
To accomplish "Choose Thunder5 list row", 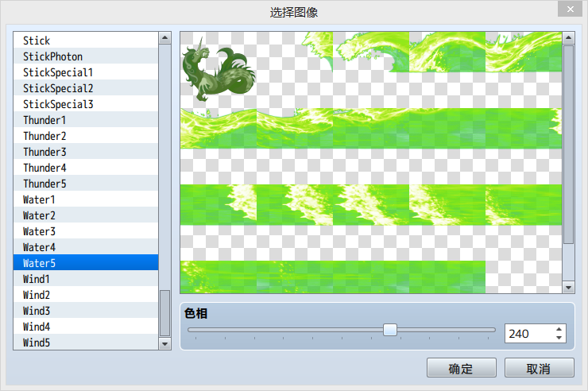I will pos(86,184).
